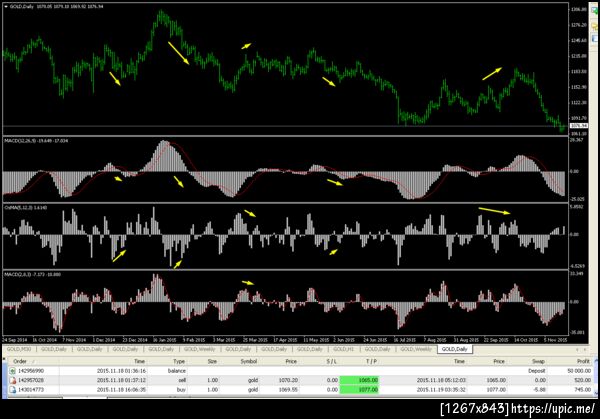Click the buy order icon beside 143014773
The image size is (600, 419).
[x=12, y=390]
